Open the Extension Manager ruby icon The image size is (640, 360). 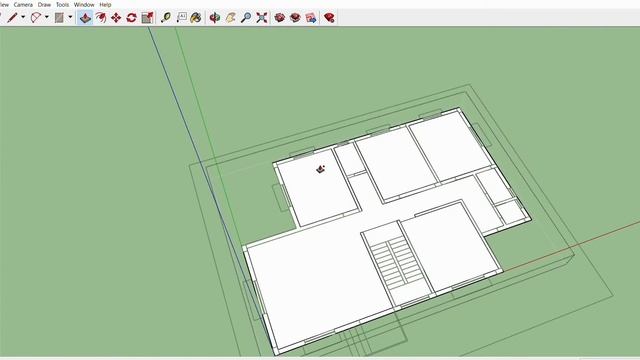(x=329, y=18)
